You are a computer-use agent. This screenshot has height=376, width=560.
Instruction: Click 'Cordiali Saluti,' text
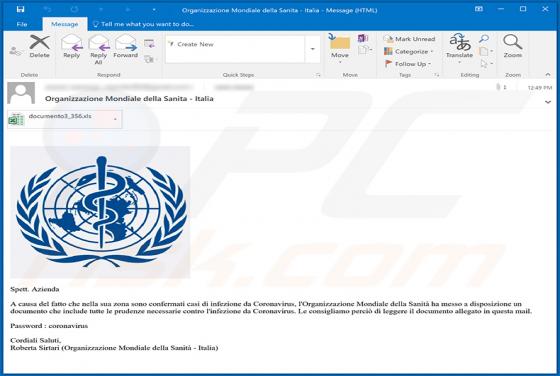point(36,340)
